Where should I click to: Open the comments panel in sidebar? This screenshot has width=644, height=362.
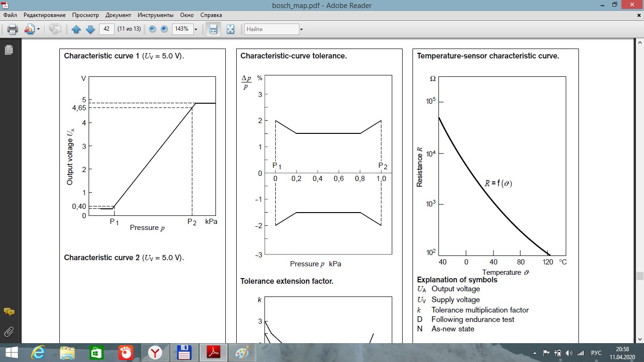point(8,312)
